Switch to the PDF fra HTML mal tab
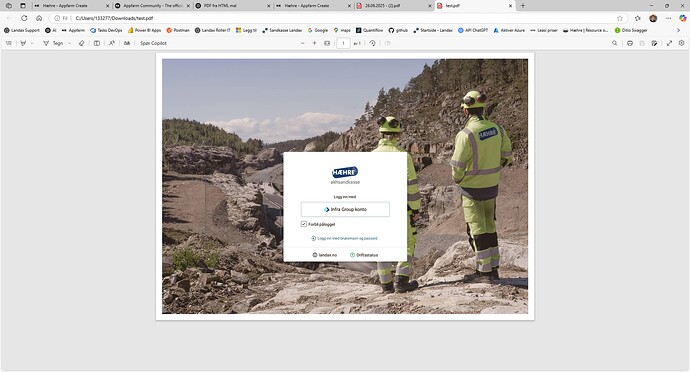The height and width of the screenshot is (372, 690). coord(232,6)
